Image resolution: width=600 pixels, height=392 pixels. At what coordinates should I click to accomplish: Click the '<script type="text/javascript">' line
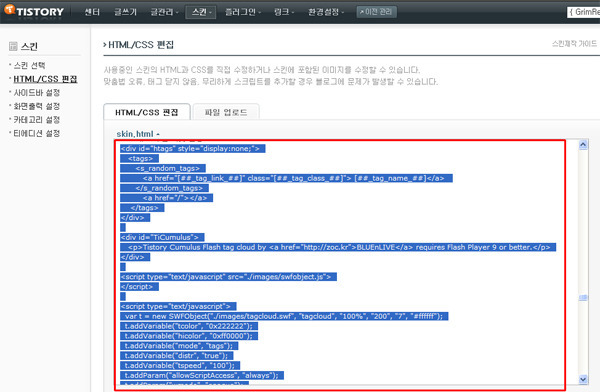click(178, 306)
